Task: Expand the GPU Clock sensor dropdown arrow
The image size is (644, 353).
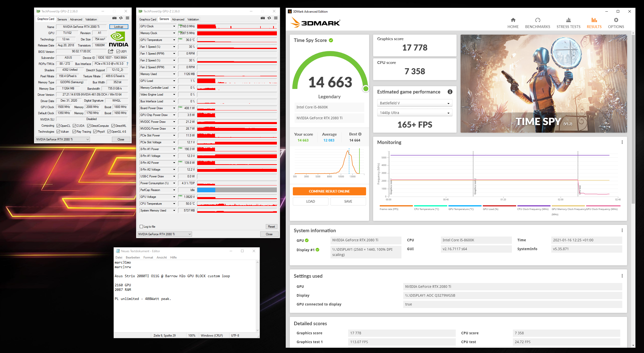Action: click(174, 26)
